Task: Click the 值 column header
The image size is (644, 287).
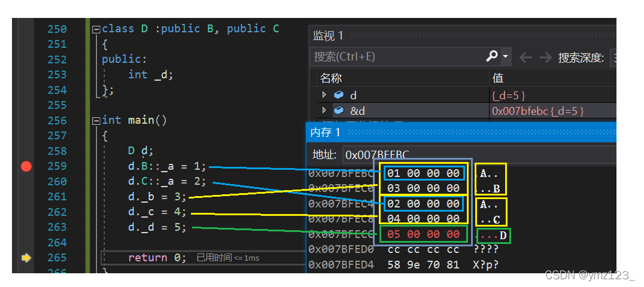Action: point(497,78)
